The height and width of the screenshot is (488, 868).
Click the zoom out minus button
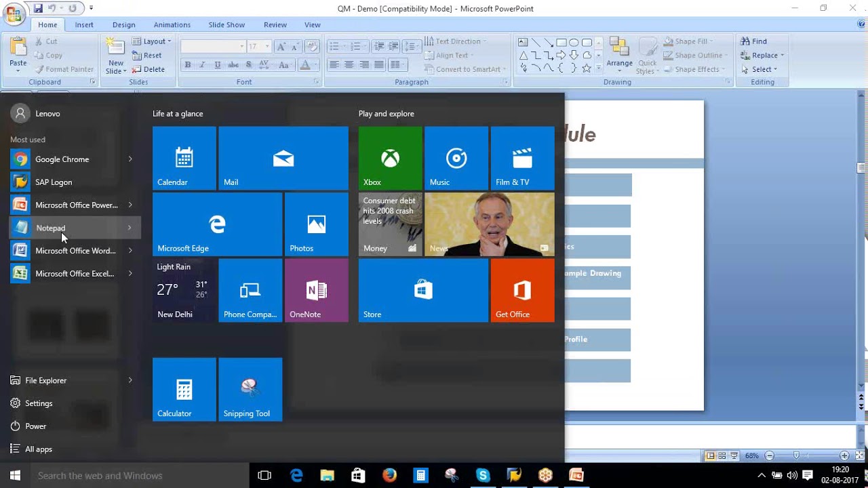[770, 456]
